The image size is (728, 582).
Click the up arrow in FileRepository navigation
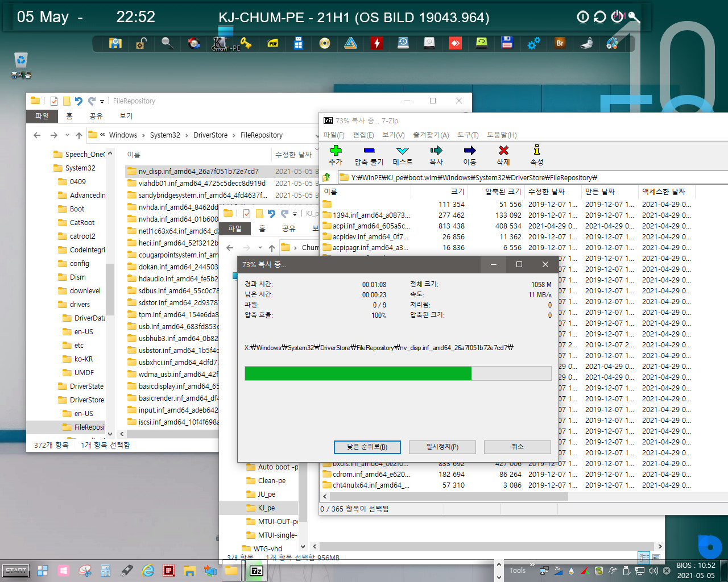coord(79,135)
